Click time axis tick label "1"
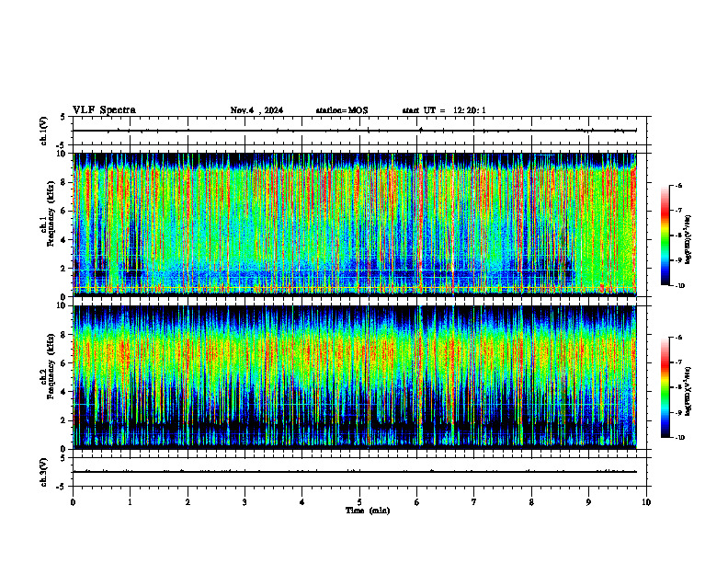Viewport: 728px width, 563px height. pyautogui.click(x=131, y=502)
